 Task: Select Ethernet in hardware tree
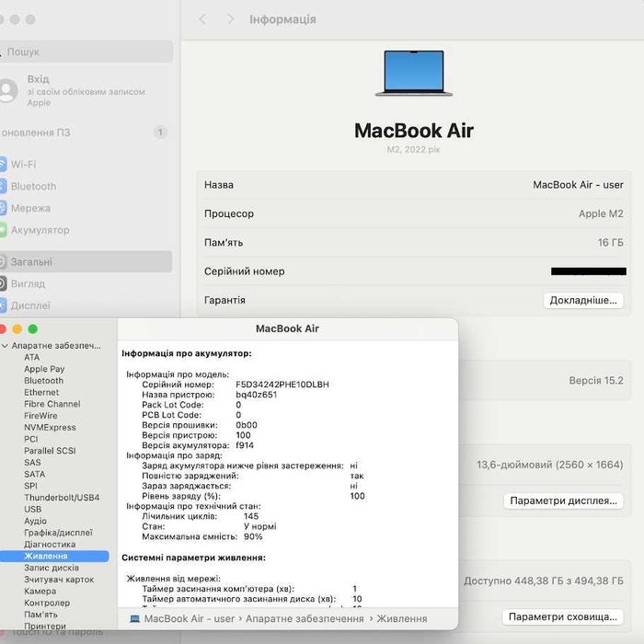coord(41,392)
